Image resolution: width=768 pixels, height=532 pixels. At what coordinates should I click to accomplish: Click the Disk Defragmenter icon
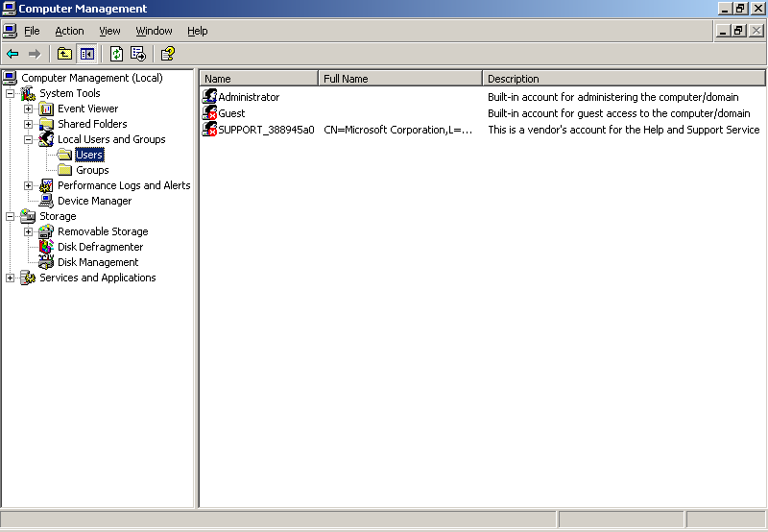(46, 247)
